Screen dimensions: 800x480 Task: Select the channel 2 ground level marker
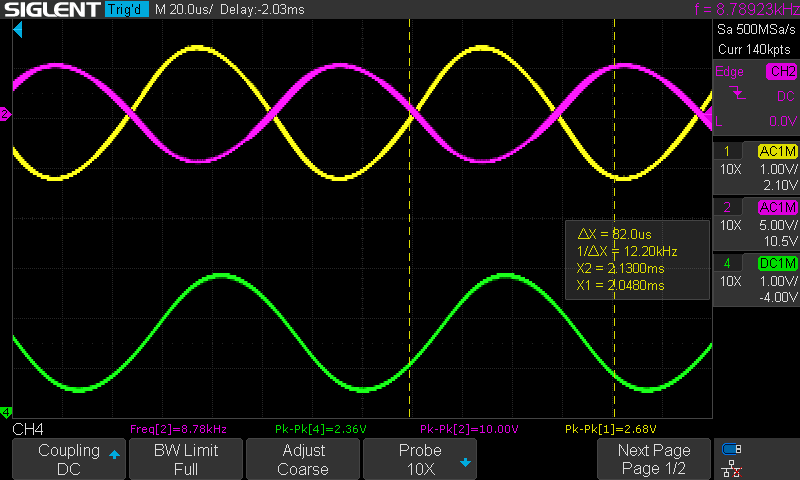coord(5,114)
